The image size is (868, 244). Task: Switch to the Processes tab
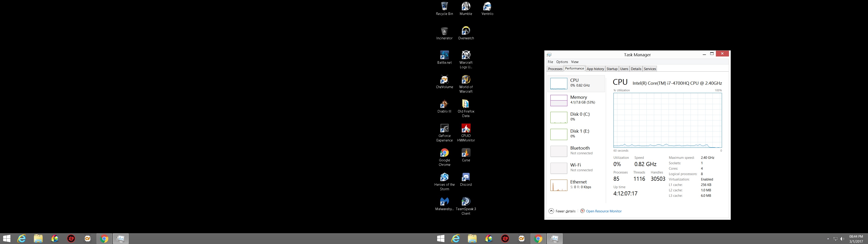(x=555, y=69)
